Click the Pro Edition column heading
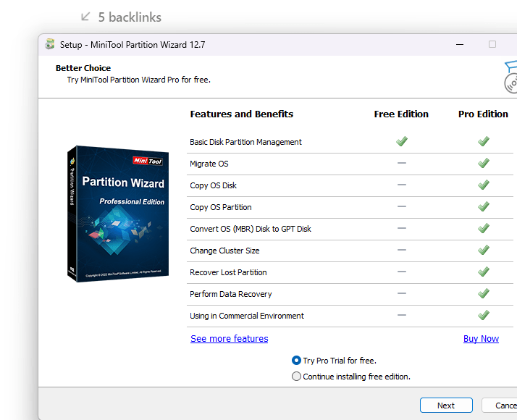Screen dimensions: 517x420 point(483,114)
